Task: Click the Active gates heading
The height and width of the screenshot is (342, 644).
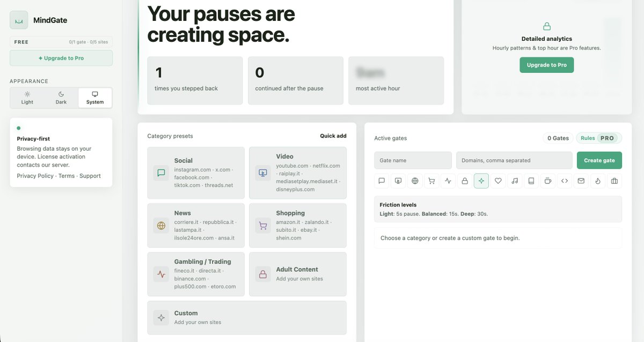Action: click(x=391, y=138)
